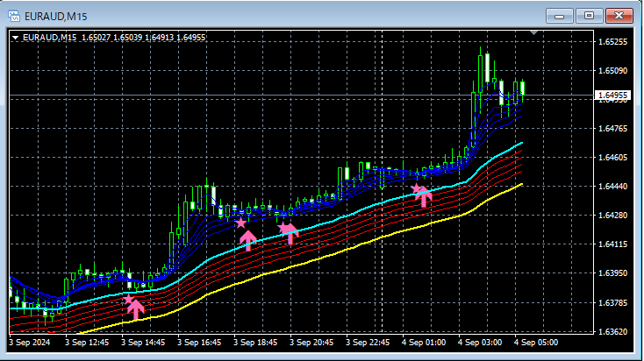Select the pink buy arrow near 3 Sep 20:45
This screenshot has width=644, height=361.
point(290,234)
